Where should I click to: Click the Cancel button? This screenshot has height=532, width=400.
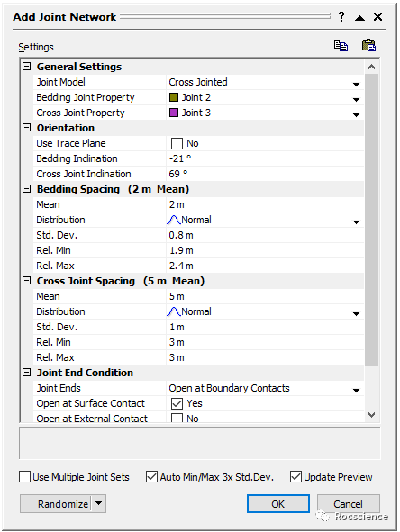[348, 503]
